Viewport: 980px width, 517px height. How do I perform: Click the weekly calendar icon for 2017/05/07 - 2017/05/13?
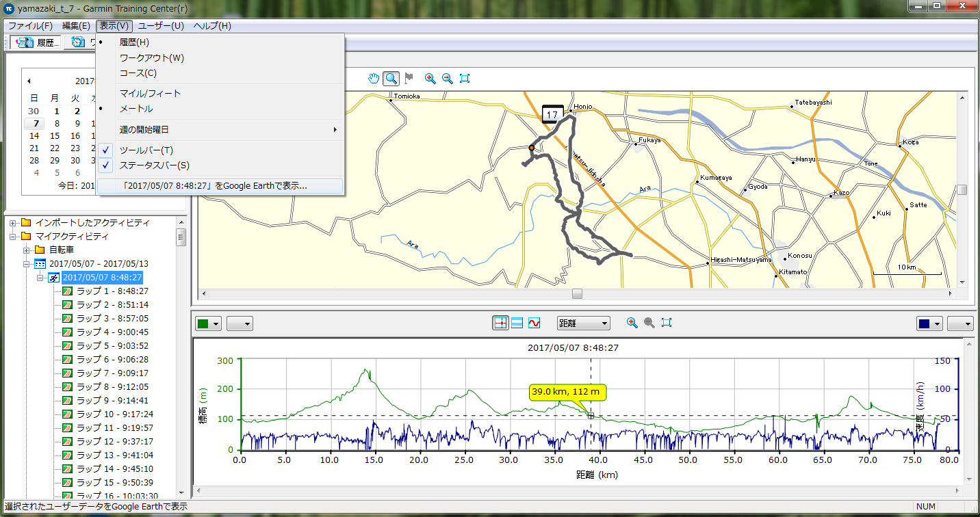pyautogui.click(x=40, y=264)
